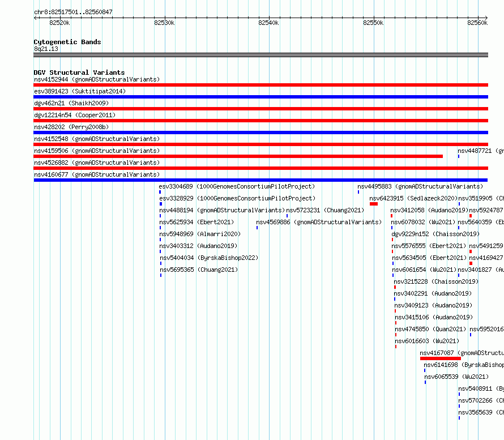Click the nsv4569886 gnomAD label

click(x=319, y=222)
